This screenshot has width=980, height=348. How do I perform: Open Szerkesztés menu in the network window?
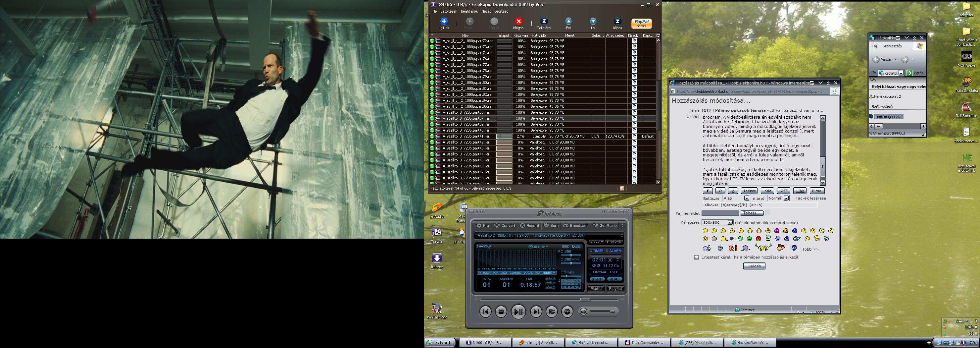[892, 46]
